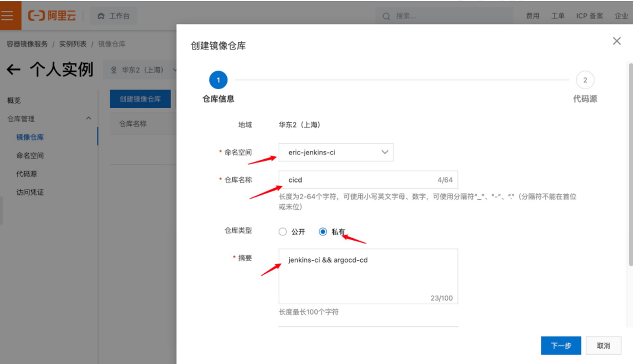Viewport: 633px width, 364px height.
Task: Click the 取消 button
Action: pyautogui.click(x=603, y=346)
